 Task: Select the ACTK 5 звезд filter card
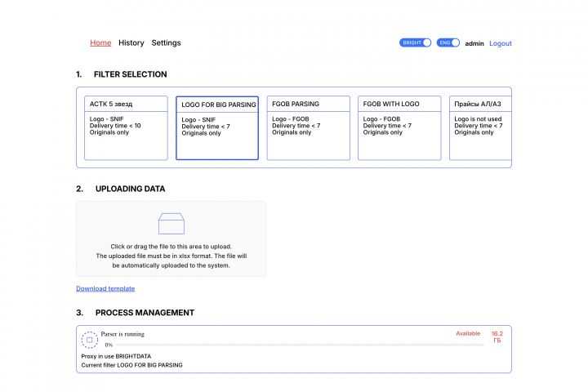click(126, 127)
